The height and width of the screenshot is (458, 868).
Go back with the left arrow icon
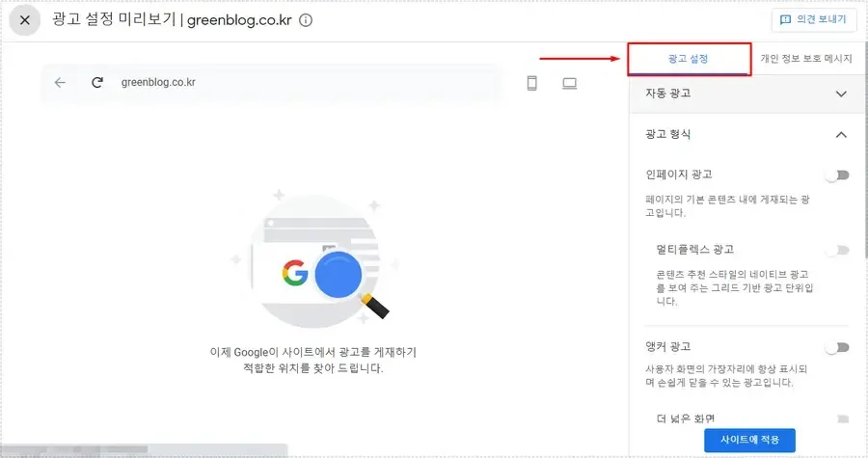(x=60, y=82)
